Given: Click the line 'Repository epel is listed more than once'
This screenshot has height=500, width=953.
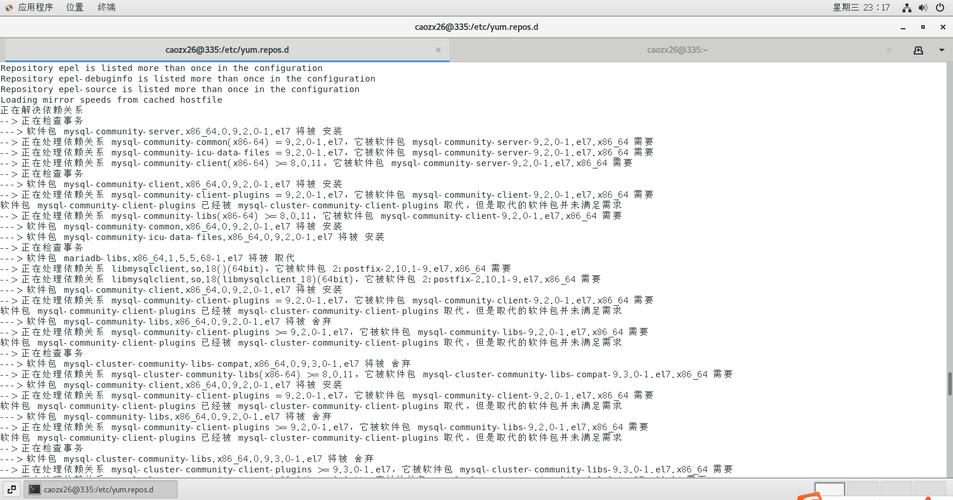Looking at the screenshot, I should [x=162, y=68].
